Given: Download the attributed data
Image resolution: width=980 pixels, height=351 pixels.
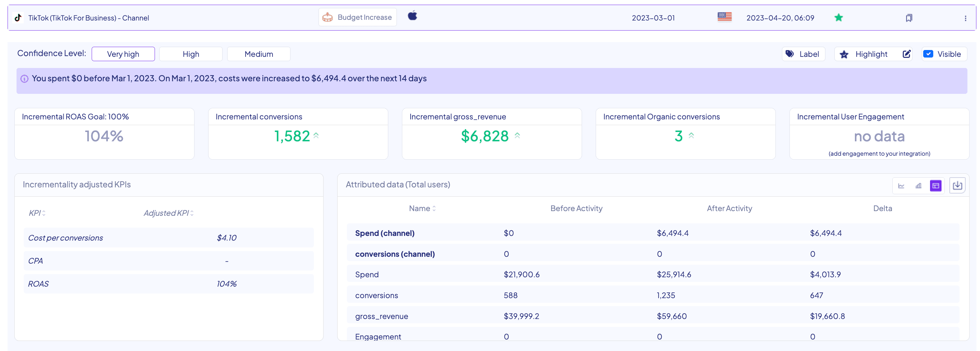Looking at the screenshot, I should (957, 186).
